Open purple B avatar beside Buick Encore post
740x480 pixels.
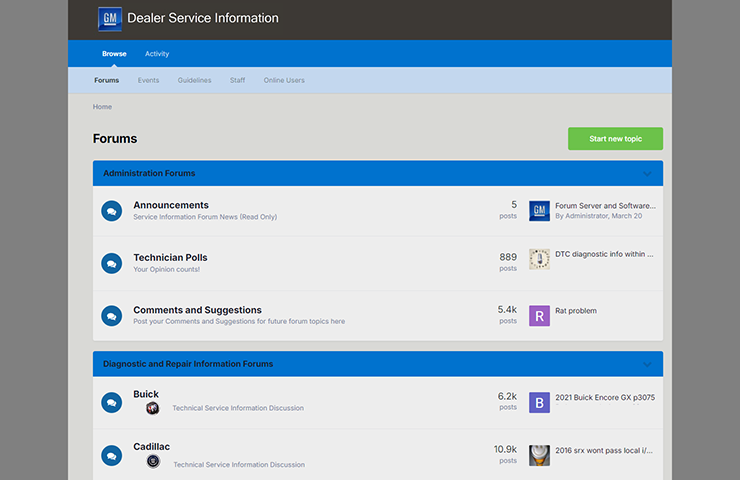(539, 403)
